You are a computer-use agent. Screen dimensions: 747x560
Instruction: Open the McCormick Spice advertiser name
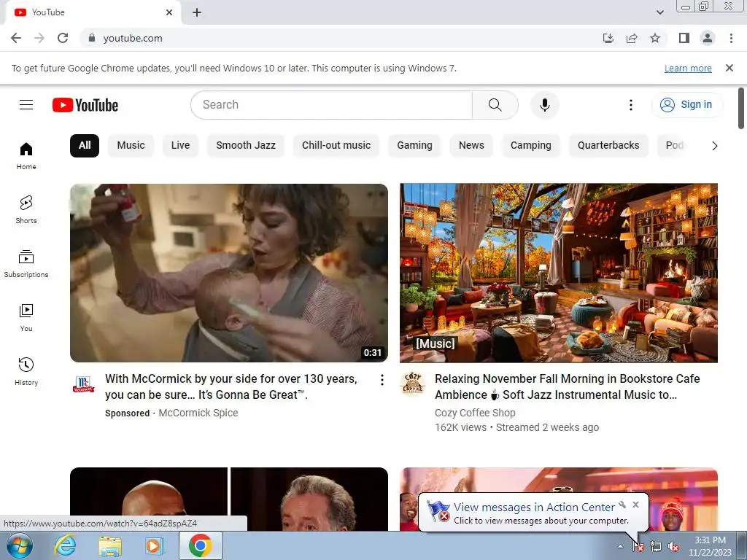[x=198, y=413]
